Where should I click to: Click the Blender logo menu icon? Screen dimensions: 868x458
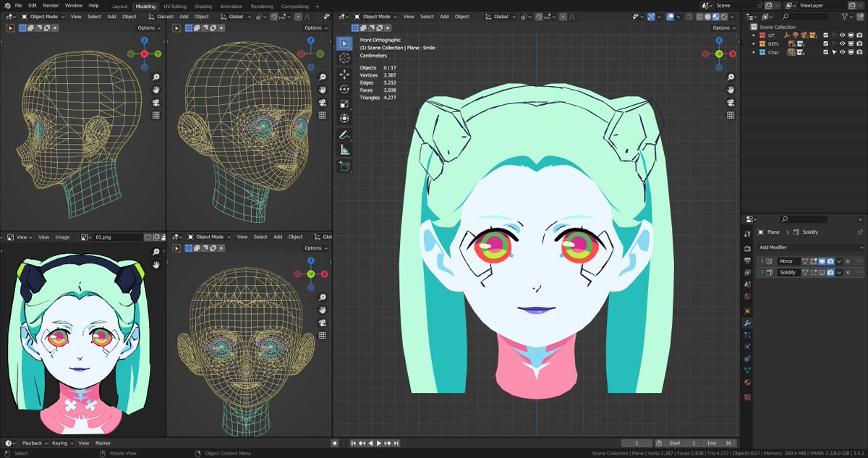(x=7, y=6)
